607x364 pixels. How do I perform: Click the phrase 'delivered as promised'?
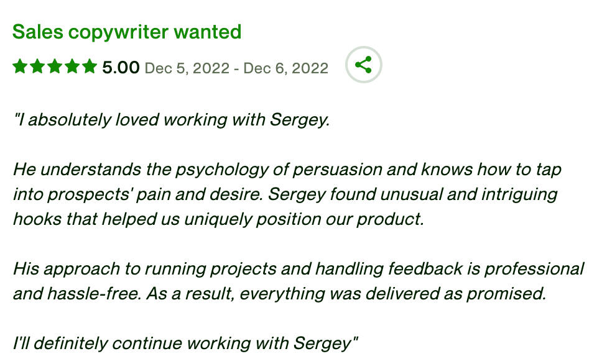[456, 294]
